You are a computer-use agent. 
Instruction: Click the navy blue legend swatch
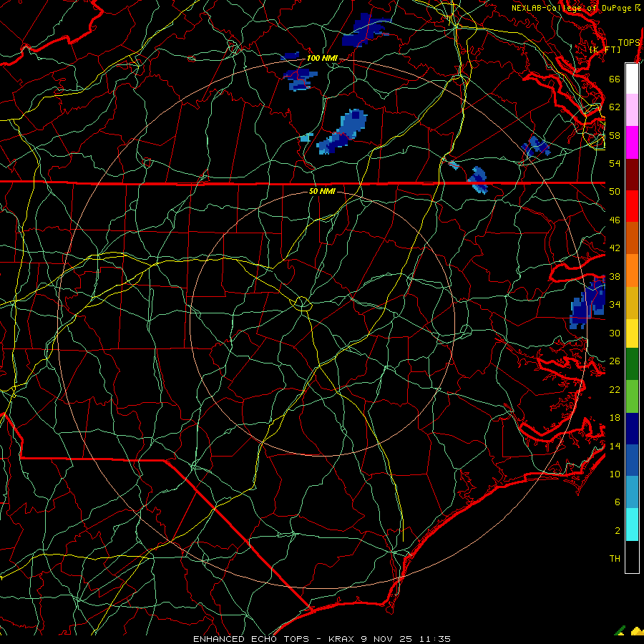[x=632, y=429]
